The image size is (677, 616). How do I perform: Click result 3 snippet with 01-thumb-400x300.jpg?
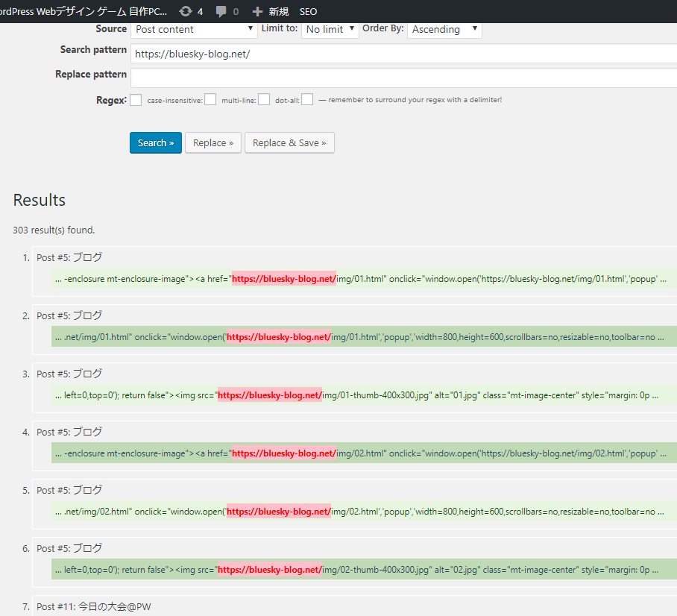point(364,395)
